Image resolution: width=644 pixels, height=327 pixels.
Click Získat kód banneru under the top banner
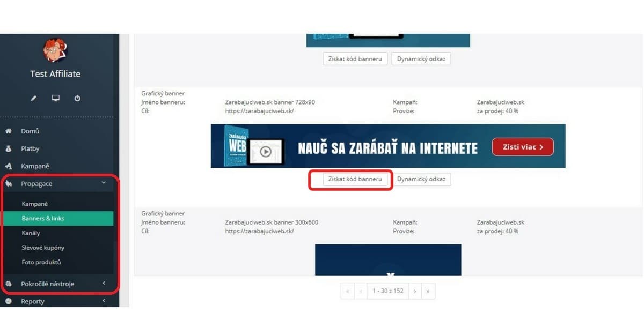click(355, 59)
